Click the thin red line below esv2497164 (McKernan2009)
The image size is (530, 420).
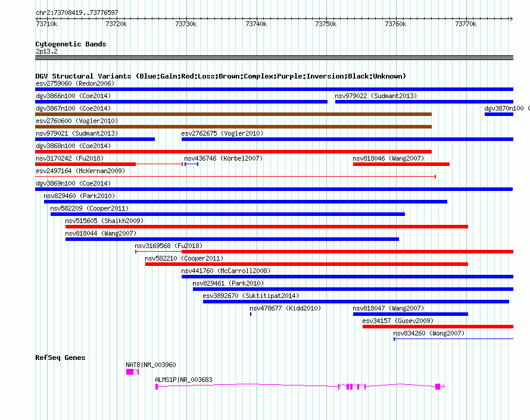tap(236, 177)
